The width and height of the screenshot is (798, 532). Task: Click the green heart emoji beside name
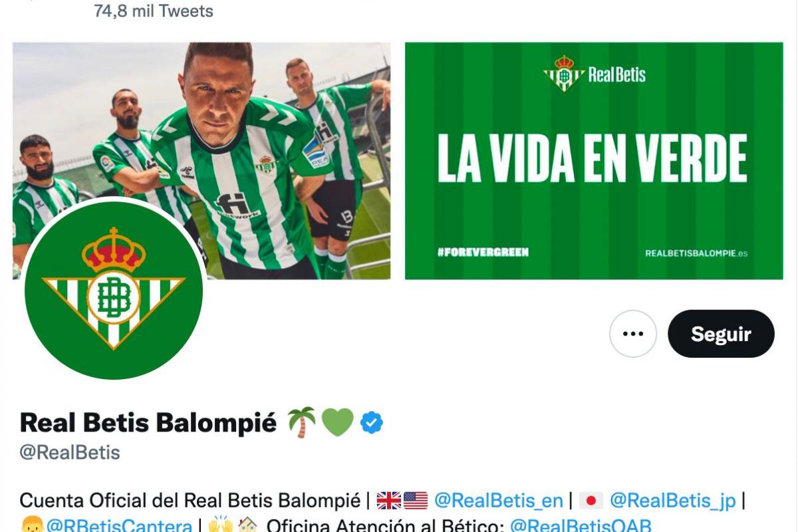coord(338,422)
